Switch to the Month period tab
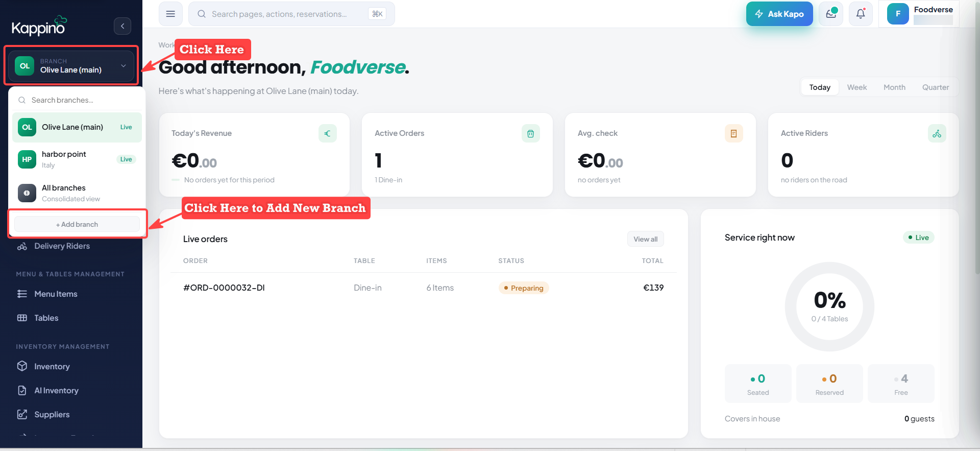980x451 pixels. pos(894,87)
